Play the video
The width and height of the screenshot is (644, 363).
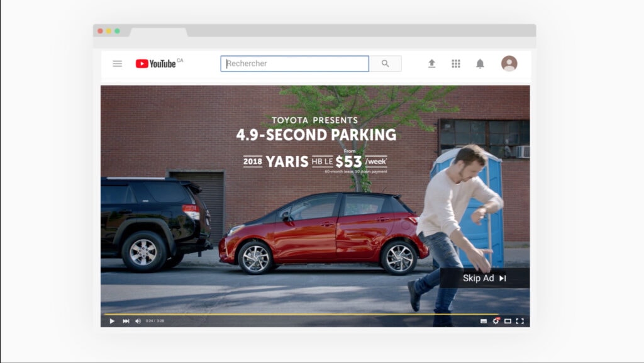[112, 321]
